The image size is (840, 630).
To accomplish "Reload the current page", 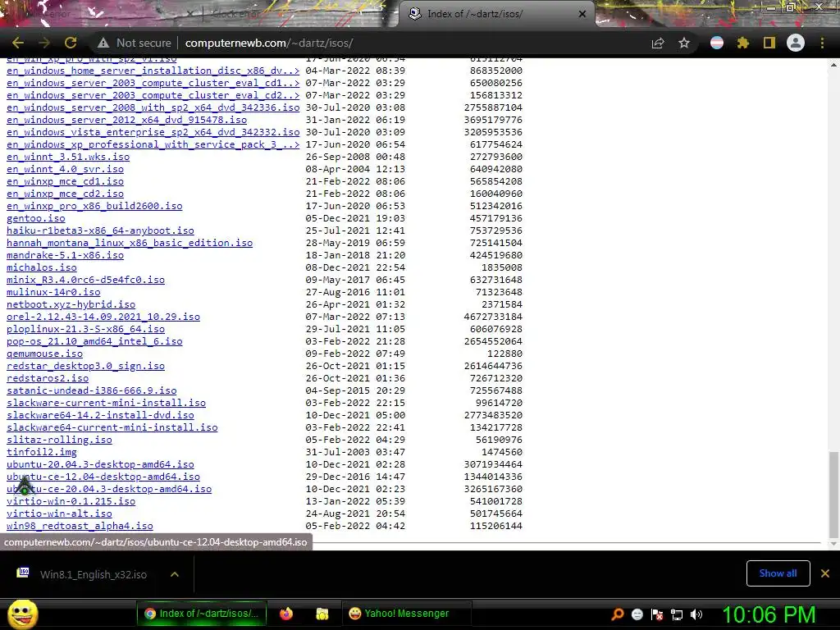I will coord(71,43).
